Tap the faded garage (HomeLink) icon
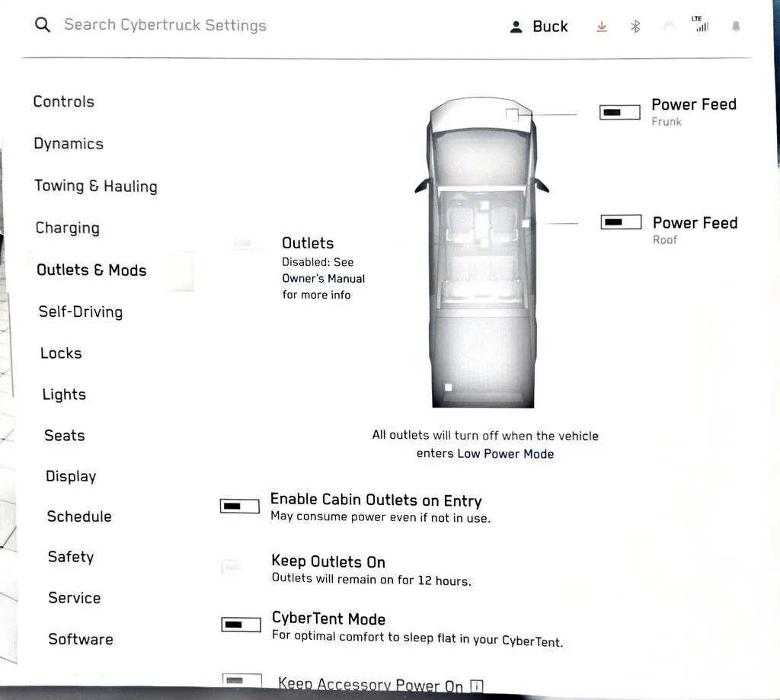Image resolution: width=780 pixels, height=700 pixels. [x=669, y=27]
